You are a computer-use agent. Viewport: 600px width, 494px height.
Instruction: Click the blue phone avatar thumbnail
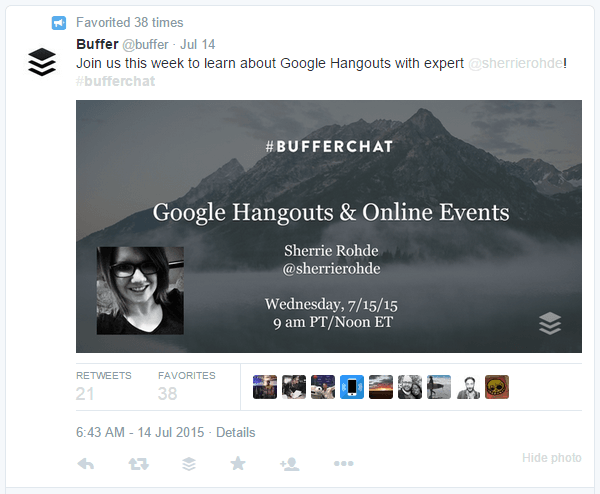[352, 387]
